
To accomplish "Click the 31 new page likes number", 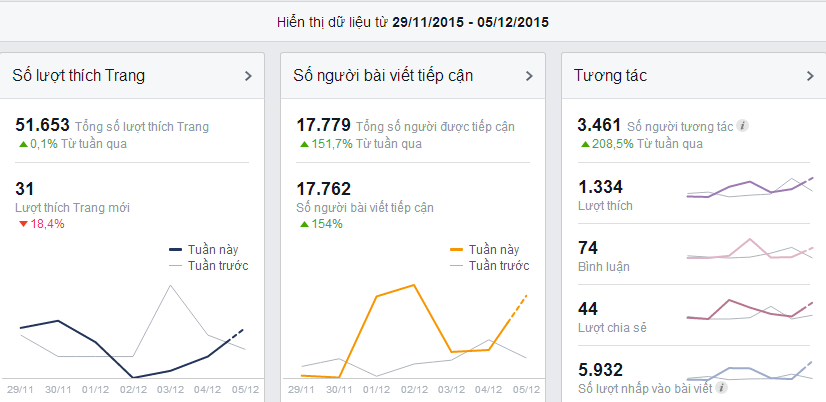I will [x=25, y=189].
